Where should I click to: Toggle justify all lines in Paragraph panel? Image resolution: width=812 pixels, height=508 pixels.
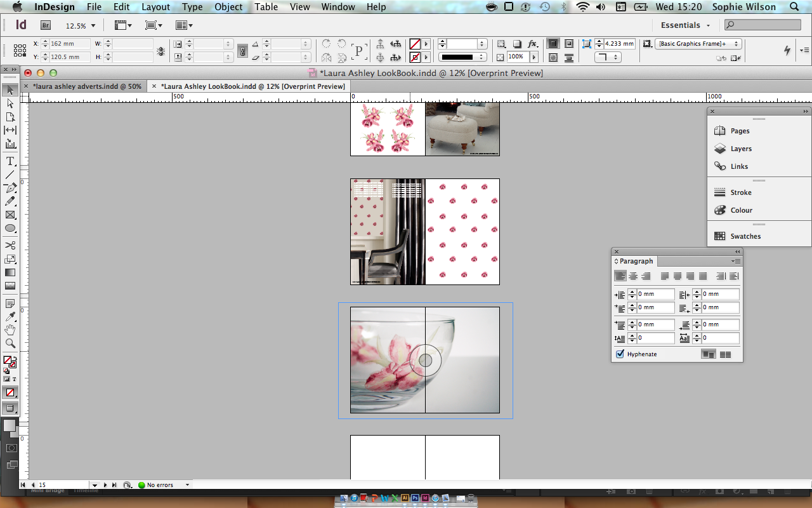point(703,276)
